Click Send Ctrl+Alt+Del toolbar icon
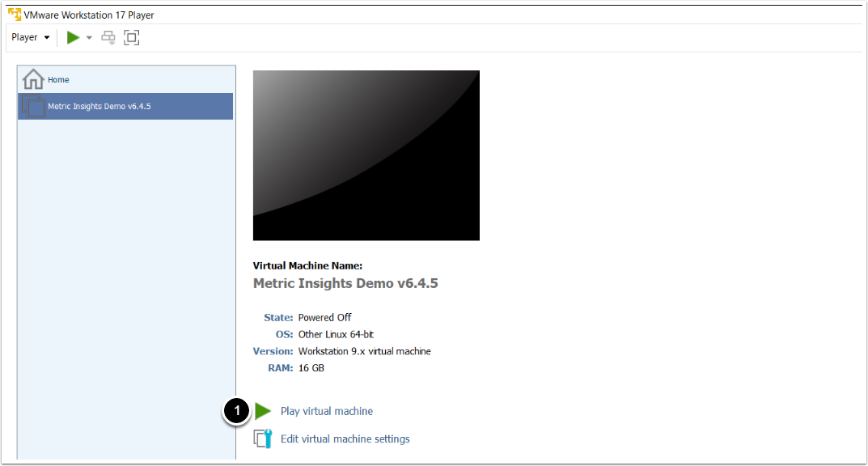This screenshot has height=466, width=868. 108,38
